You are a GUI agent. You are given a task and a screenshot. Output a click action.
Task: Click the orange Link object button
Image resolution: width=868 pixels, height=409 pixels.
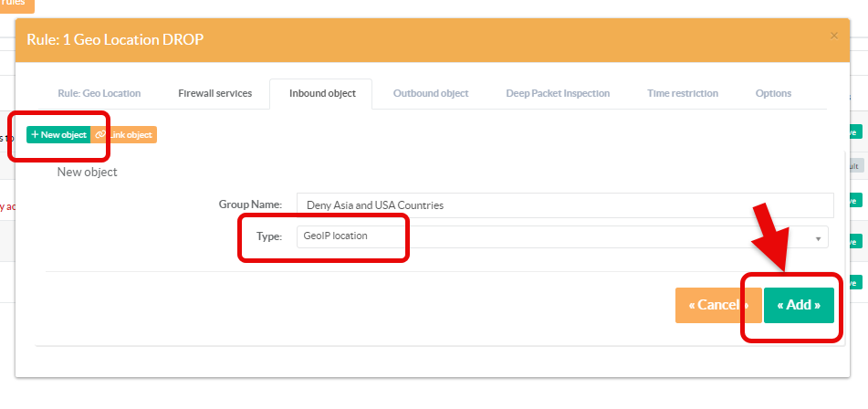tap(125, 135)
